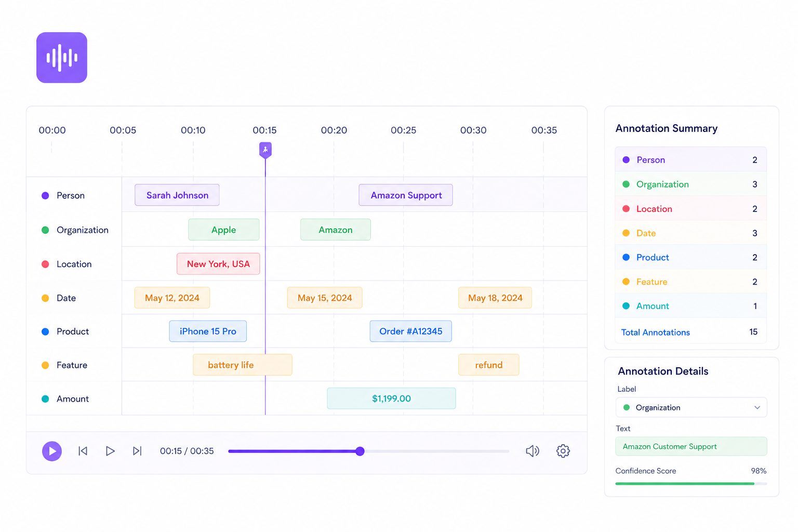Select the Amount row in Annotation Summary
The width and height of the screenshot is (798, 532).
coord(691,306)
